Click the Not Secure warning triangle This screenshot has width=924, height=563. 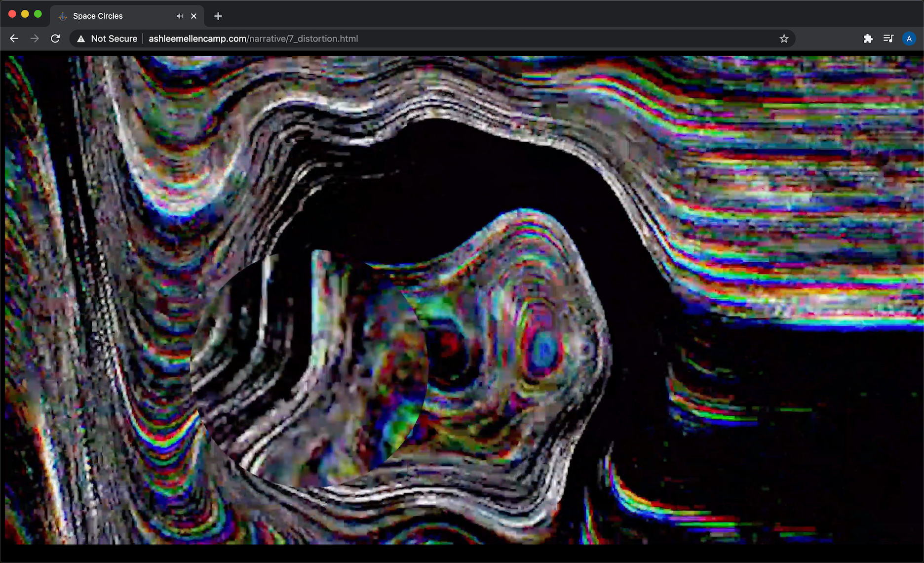[81, 39]
